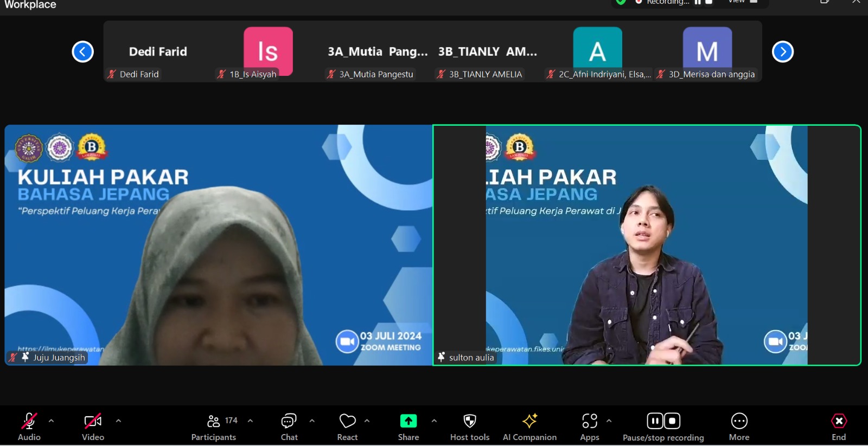The height and width of the screenshot is (446, 868).
Task: Launch the AI Companion
Action: (529, 427)
